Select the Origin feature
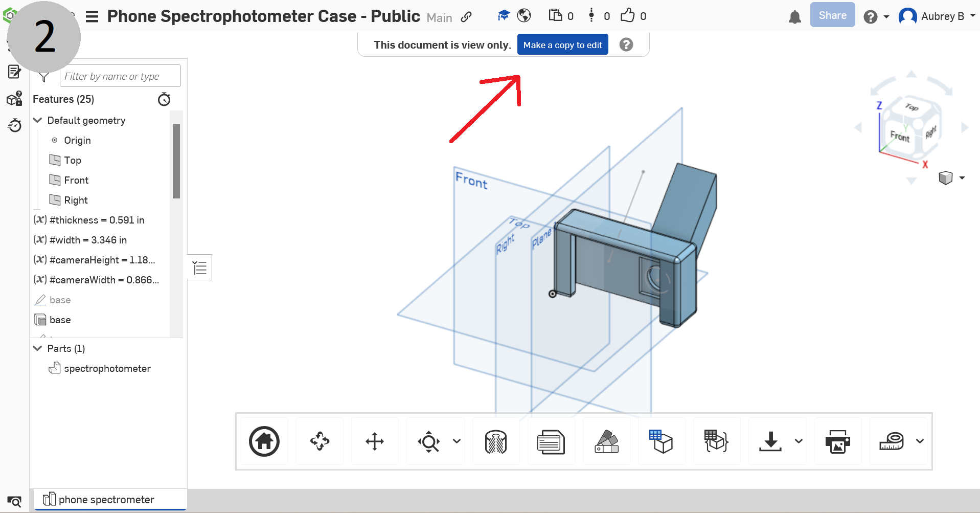The image size is (980, 513). point(77,140)
